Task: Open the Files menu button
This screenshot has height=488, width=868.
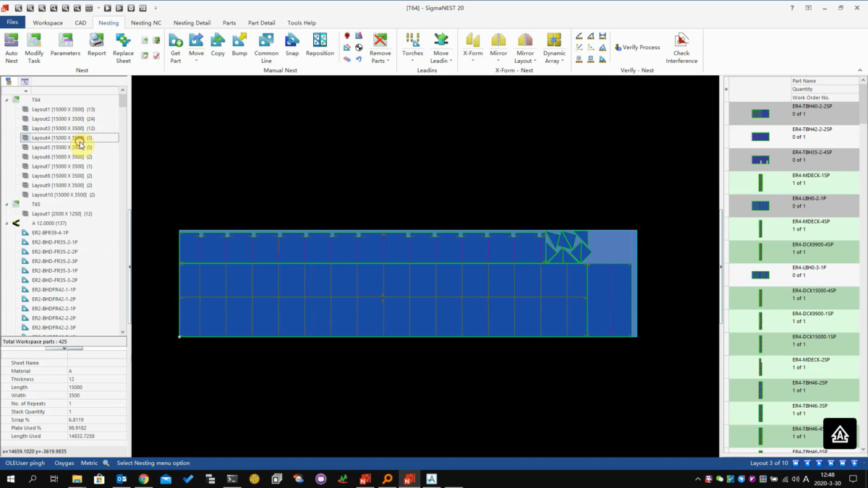Action: tap(12, 22)
